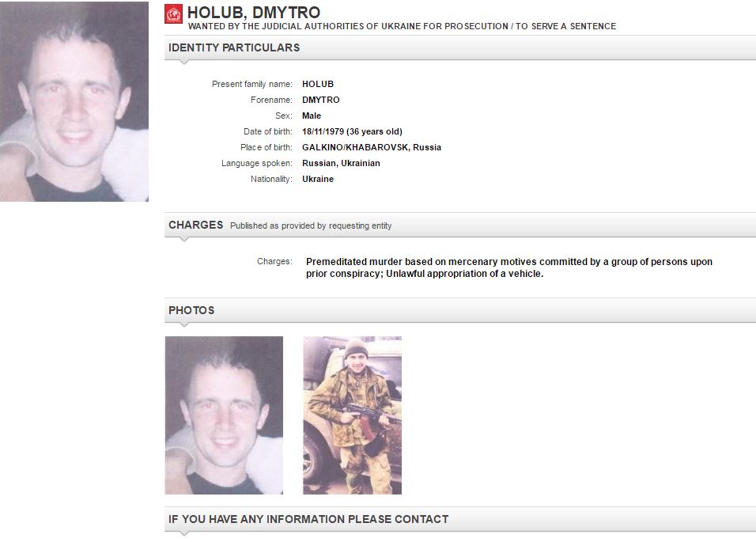This screenshot has height=542, width=756.
Task: Collapse the Photos section header
Action: click(x=460, y=310)
